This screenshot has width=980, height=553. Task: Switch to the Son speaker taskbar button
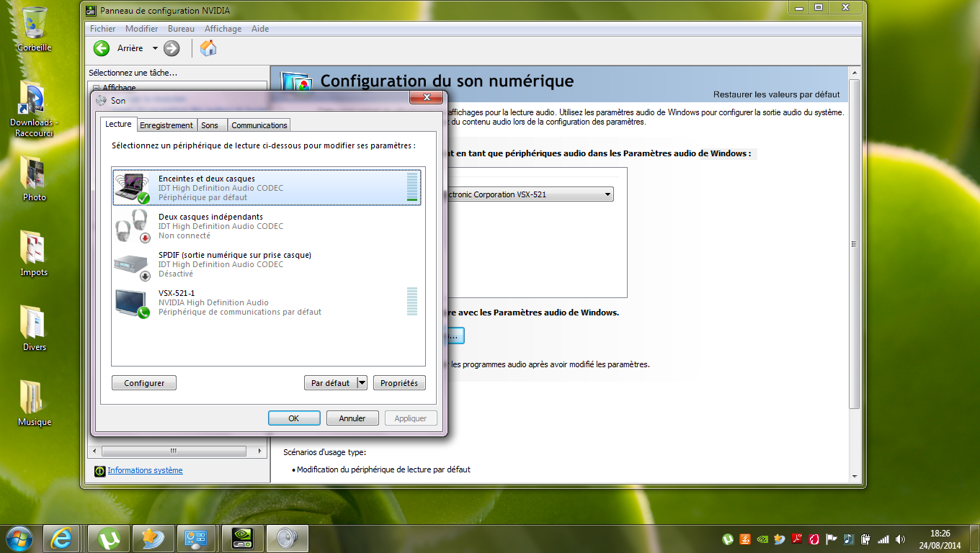click(288, 538)
